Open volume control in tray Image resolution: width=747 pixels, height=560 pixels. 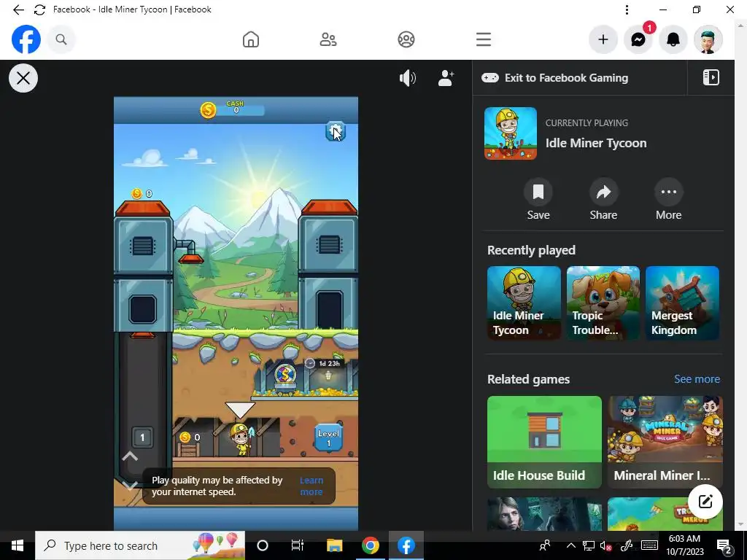click(606, 546)
